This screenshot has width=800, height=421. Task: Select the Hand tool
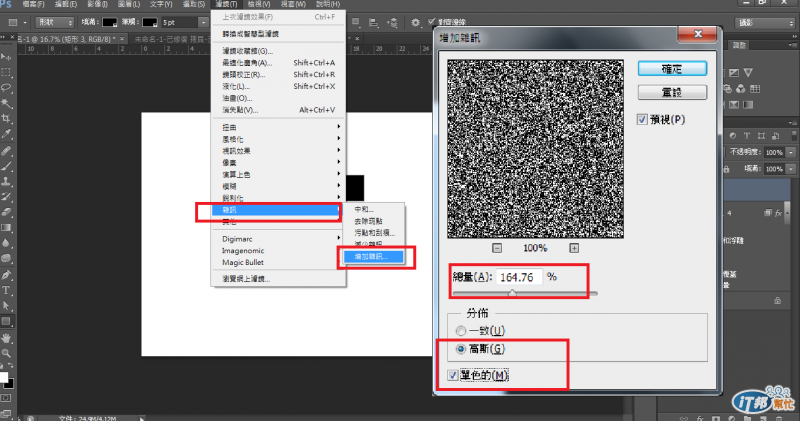pyautogui.click(x=6, y=338)
